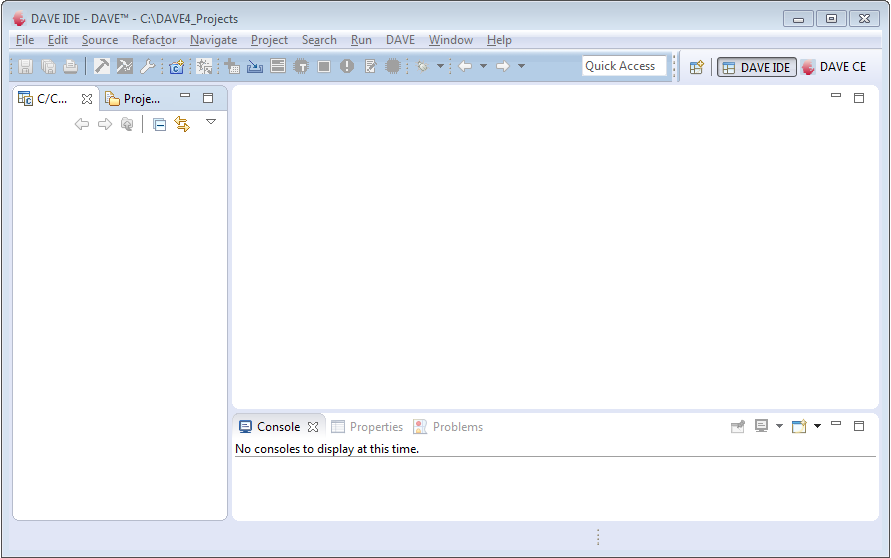Viewport: 891px width, 558px height.
Task: Click the Open Perspective icon
Action: click(x=696, y=67)
